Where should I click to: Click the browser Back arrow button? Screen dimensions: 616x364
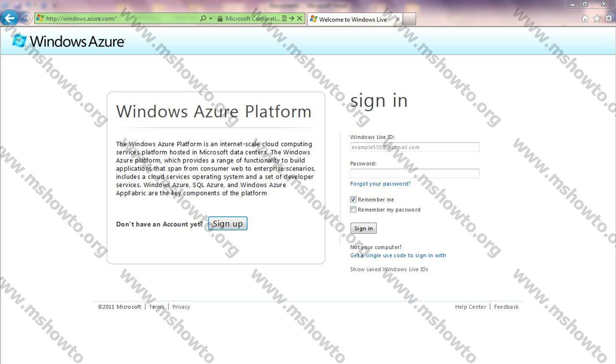coord(9,18)
